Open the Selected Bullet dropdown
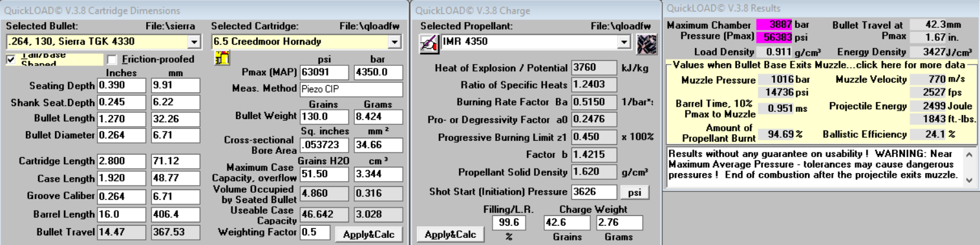980x245 pixels. click(195, 42)
